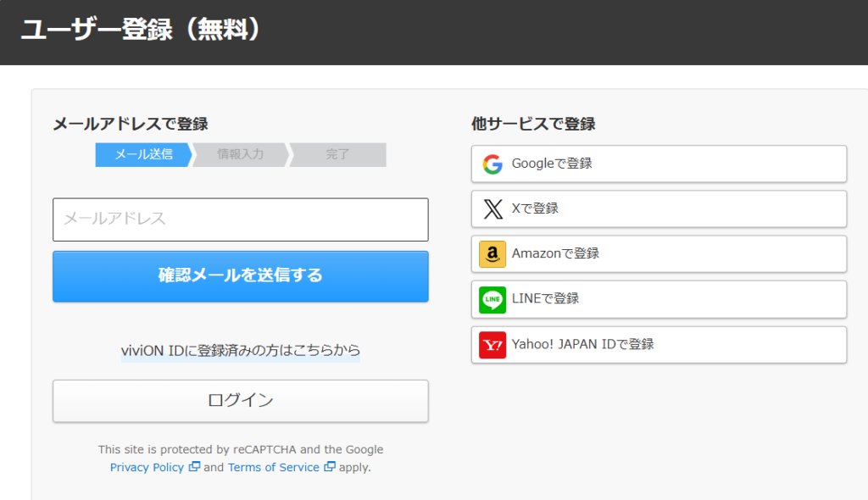Screen dimensions: 868x500
Task: Select the メール送信 step indicator
Action: click(143, 154)
